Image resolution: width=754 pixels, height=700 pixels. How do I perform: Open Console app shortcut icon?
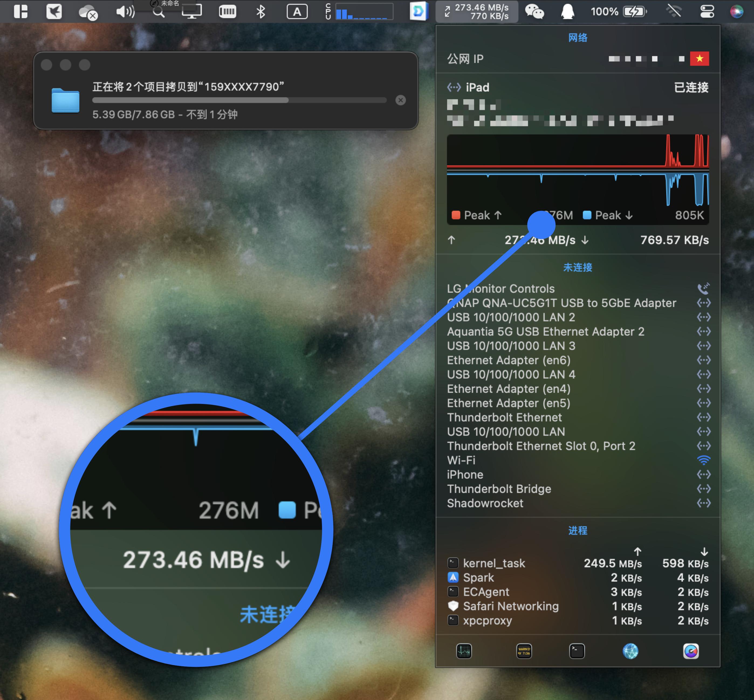524,651
